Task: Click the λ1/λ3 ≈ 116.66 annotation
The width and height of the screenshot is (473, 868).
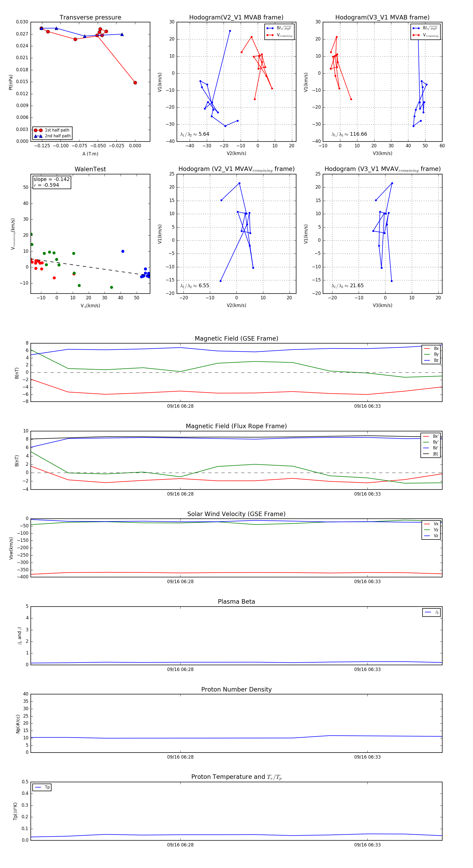Action: pos(349,134)
